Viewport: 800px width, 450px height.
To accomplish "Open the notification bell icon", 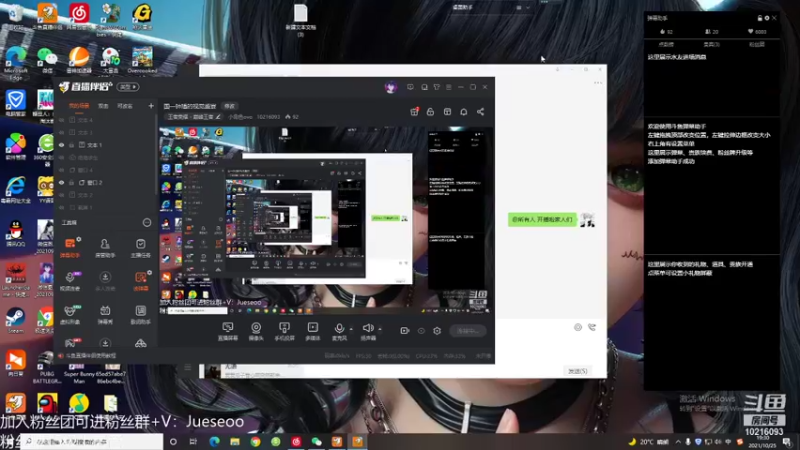I will [x=464, y=112].
